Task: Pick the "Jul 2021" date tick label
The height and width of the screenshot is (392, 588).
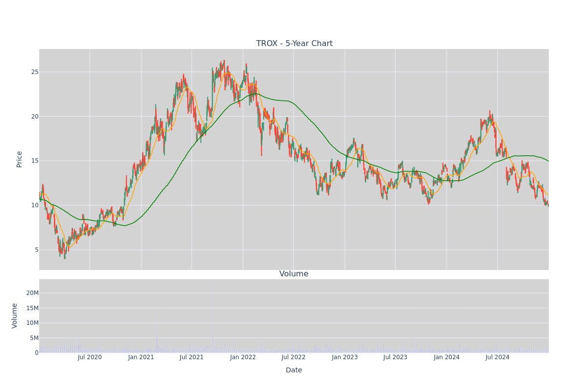Action: point(192,357)
